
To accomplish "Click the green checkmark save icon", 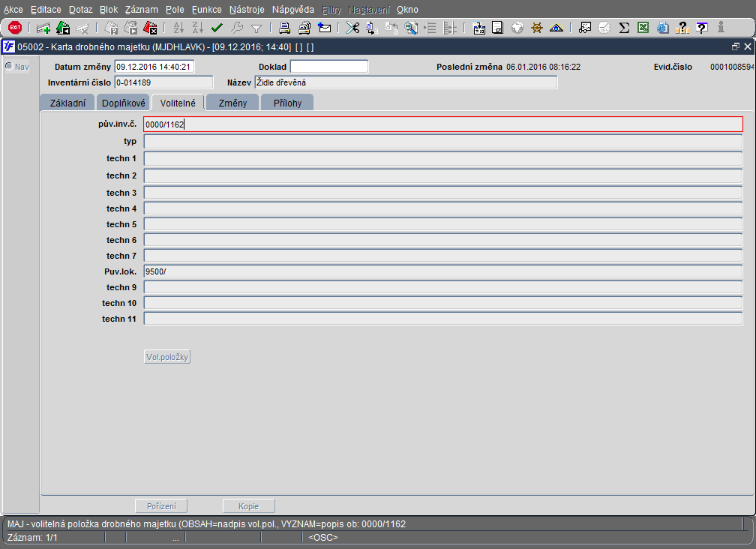I will pyautogui.click(x=217, y=28).
